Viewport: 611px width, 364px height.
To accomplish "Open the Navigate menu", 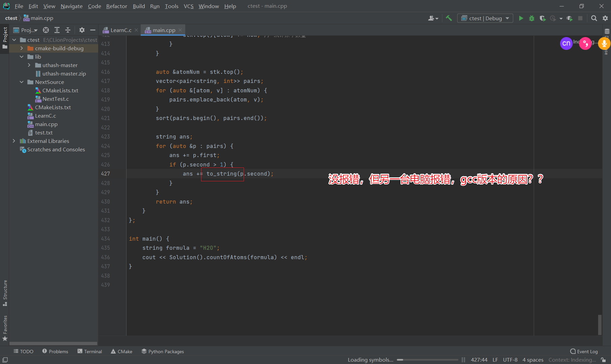I will point(72,6).
